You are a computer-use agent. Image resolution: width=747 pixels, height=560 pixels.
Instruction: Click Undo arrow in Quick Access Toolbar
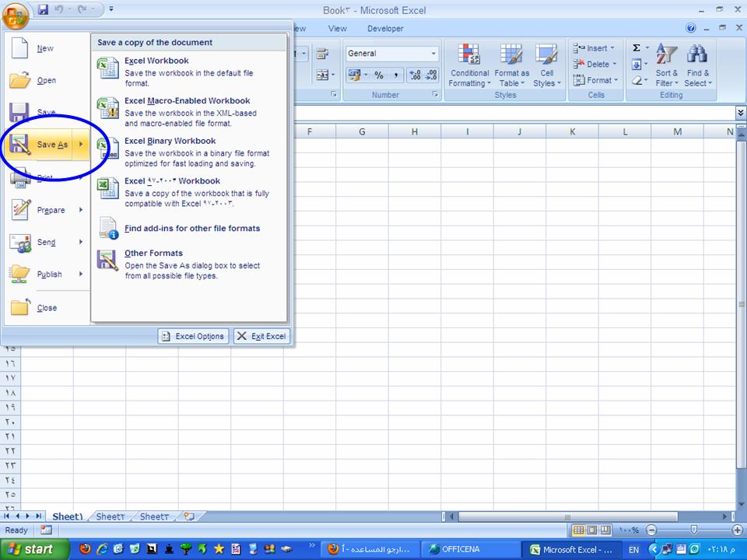coord(59,9)
